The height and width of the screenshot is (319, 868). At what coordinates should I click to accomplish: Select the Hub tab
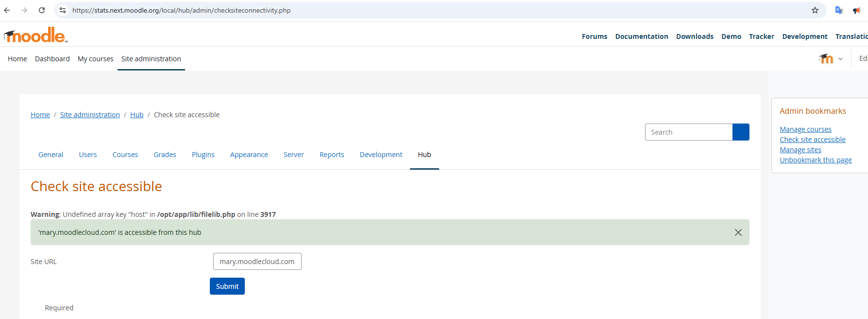[425, 155]
